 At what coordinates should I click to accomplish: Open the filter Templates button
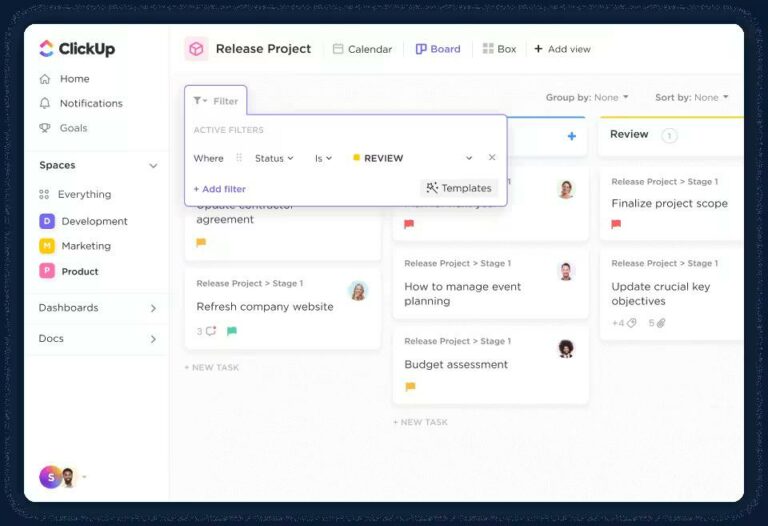coord(459,188)
